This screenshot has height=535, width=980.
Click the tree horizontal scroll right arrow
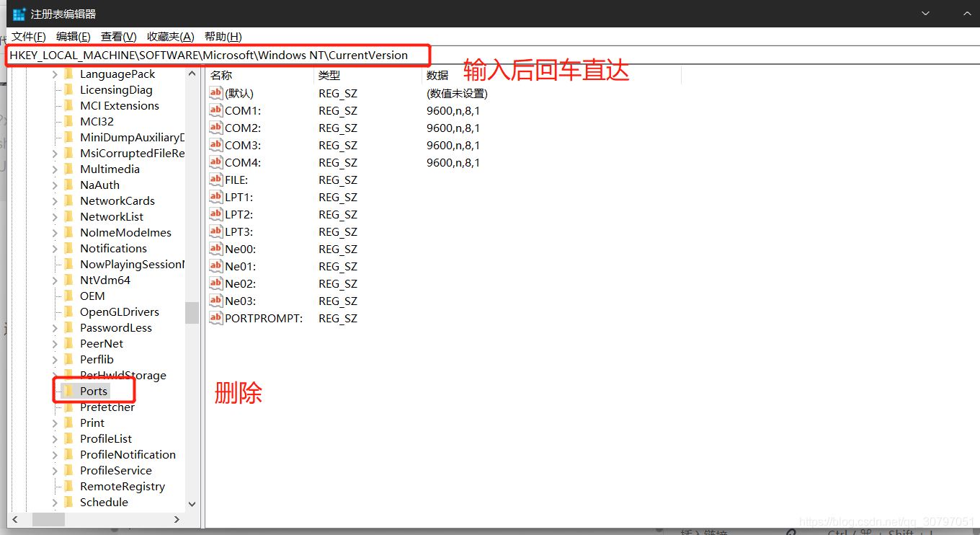tap(177, 519)
